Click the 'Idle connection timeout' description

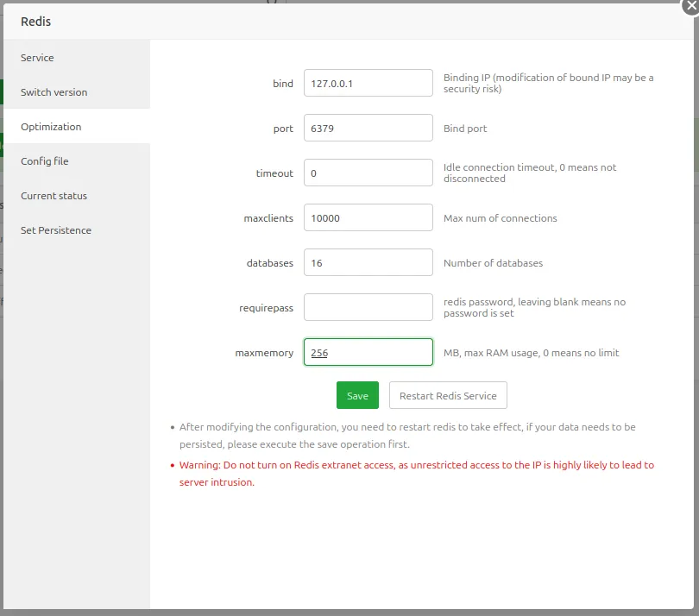point(530,173)
